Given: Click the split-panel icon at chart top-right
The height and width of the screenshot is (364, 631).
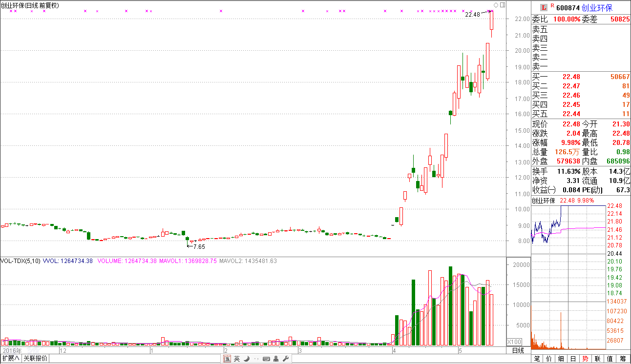Looking at the screenshot, I should (503, 5).
